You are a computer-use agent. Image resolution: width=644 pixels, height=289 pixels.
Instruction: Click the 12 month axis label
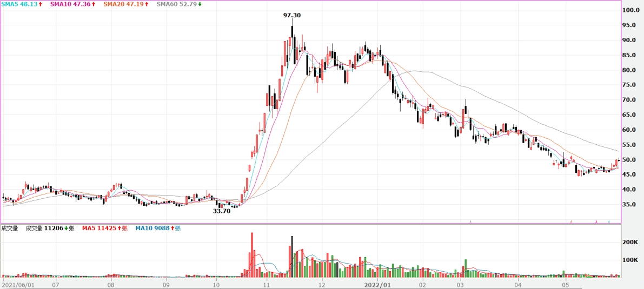(322, 284)
